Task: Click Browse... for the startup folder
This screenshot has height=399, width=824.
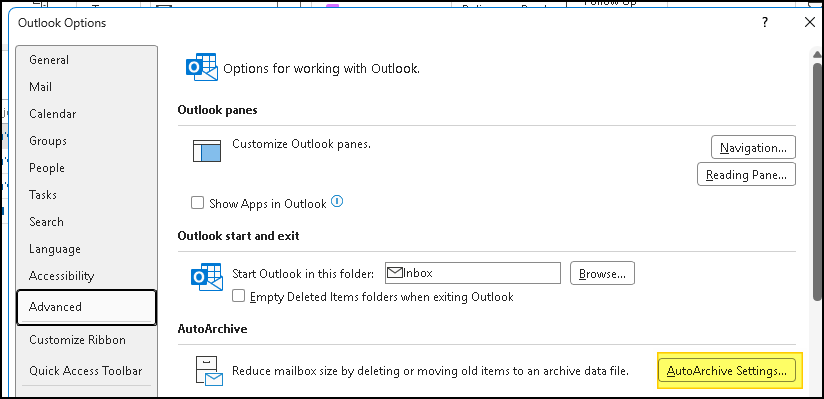Action: [602, 273]
